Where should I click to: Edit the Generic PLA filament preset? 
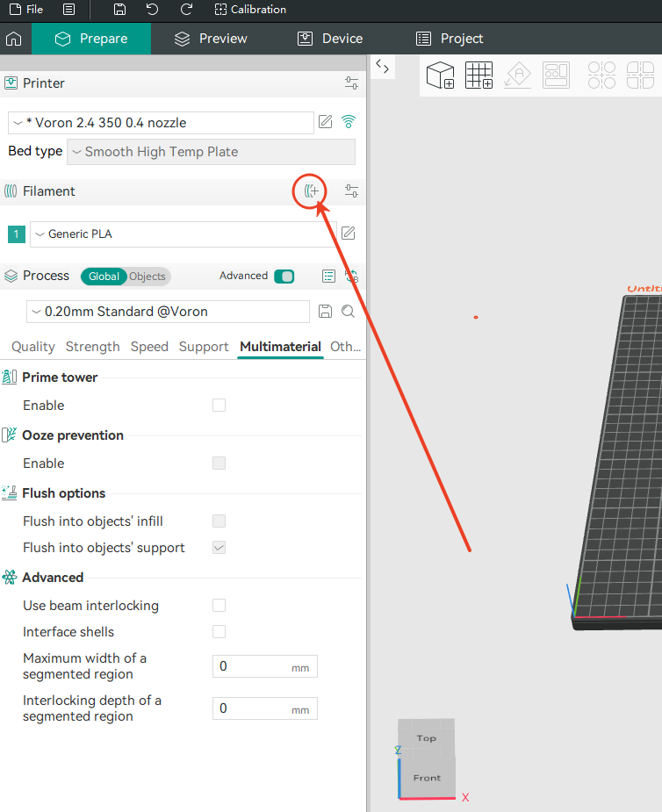[348, 234]
